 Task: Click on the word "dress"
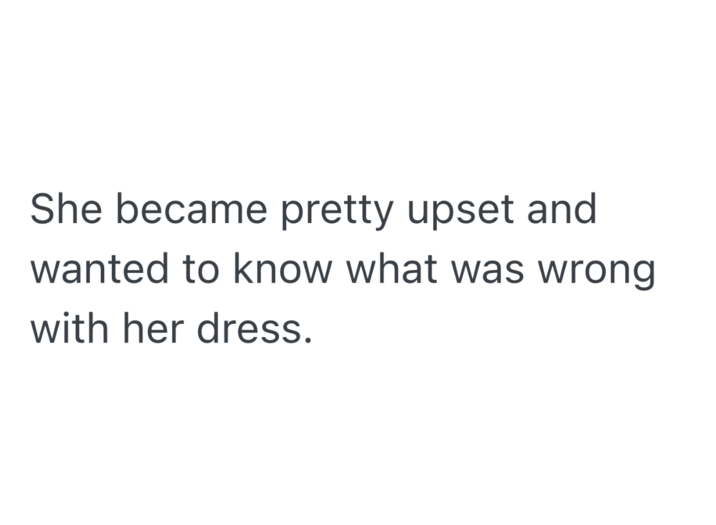[247, 330]
